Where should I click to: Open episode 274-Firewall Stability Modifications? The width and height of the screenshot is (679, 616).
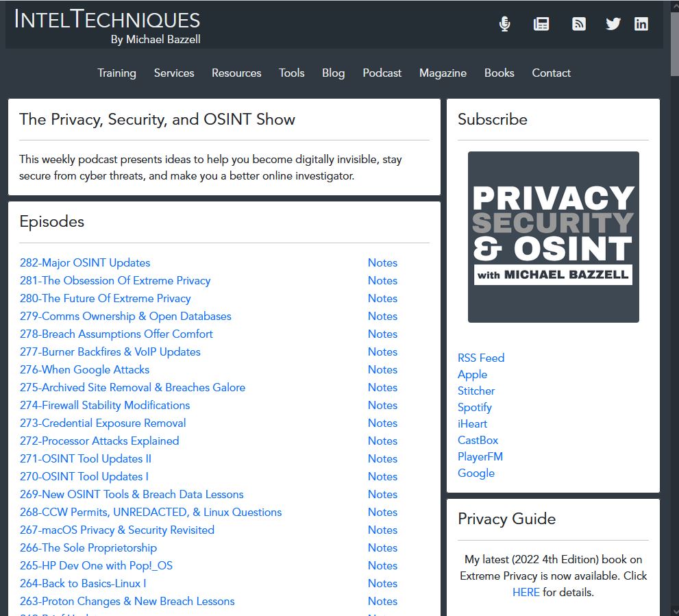tap(105, 405)
